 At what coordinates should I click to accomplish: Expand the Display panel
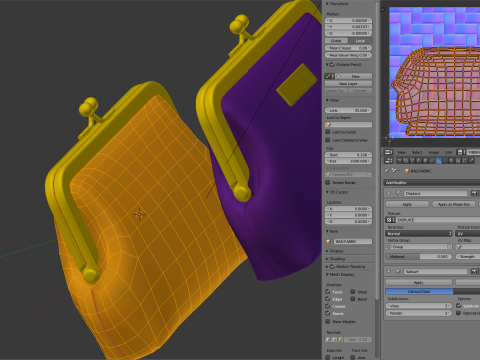pyautogui.click(x=327, y=251)
